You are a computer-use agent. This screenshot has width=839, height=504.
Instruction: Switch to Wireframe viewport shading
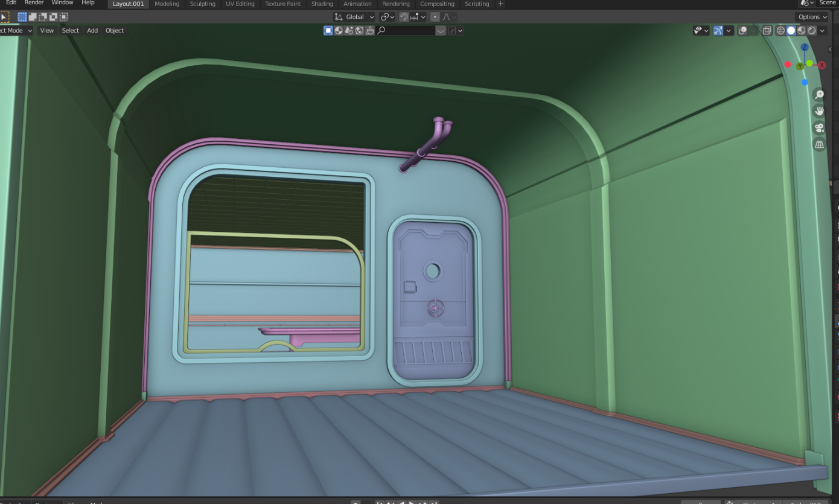pos(780,31)
